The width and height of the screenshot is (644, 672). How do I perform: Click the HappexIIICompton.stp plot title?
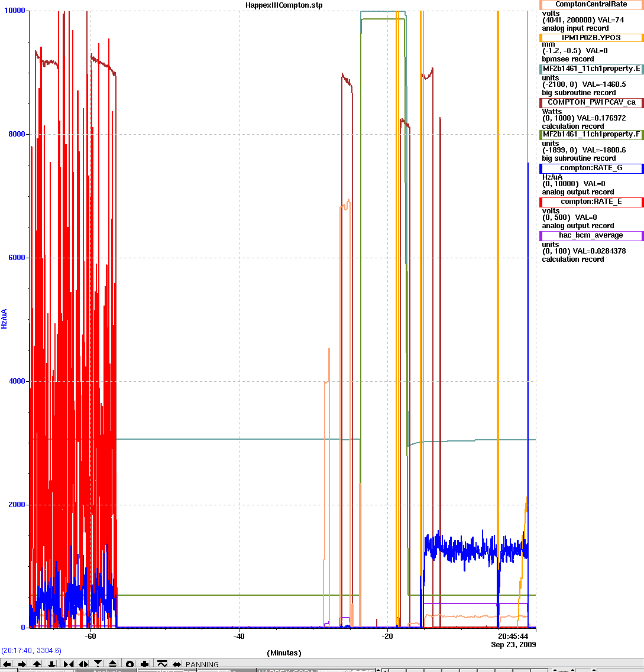284,5
